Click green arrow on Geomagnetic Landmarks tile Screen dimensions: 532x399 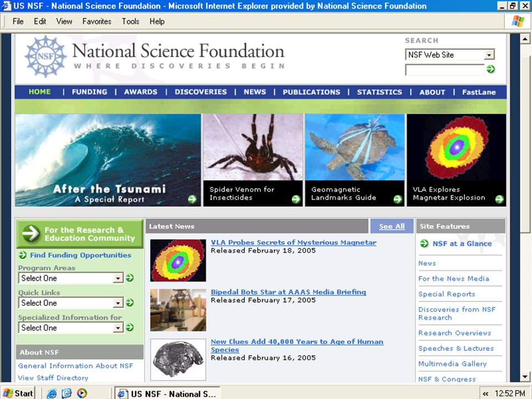pos(398,199)
